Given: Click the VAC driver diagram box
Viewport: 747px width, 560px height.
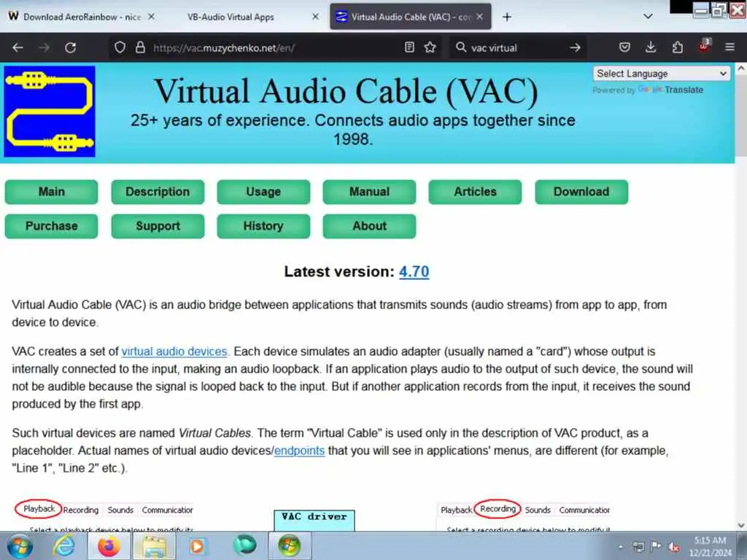Looking at the screenshot, I should (314, 520).
